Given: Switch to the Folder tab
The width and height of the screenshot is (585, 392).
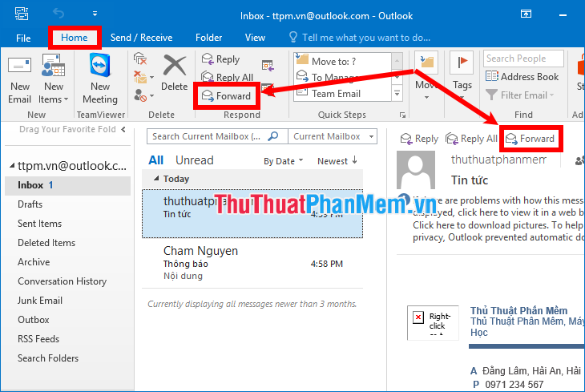Looking at the screenshot, I should pyautogui.click(x=208, y=38).
